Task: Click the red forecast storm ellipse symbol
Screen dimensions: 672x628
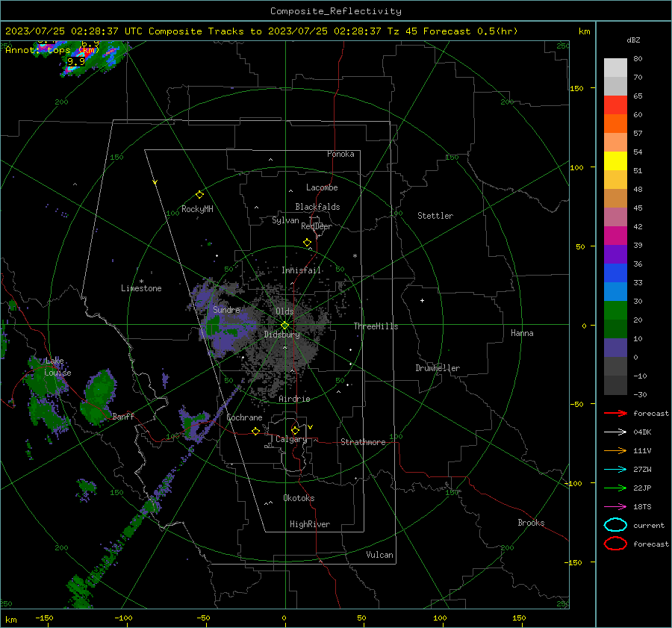Action: [x=615, y=544]
